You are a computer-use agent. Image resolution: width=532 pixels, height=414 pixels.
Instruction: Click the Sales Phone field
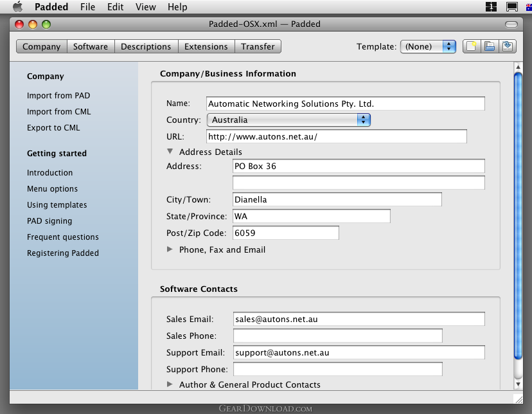[x=338, y=336]
